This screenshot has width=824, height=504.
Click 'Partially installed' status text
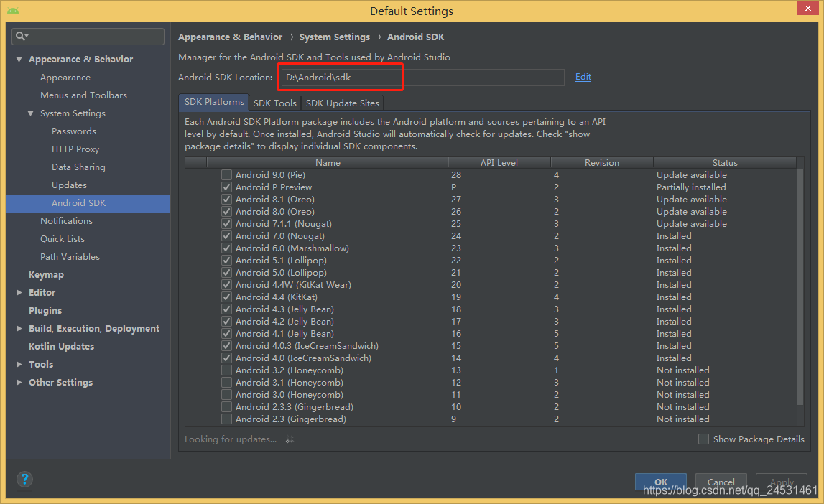tap(691, 187)
